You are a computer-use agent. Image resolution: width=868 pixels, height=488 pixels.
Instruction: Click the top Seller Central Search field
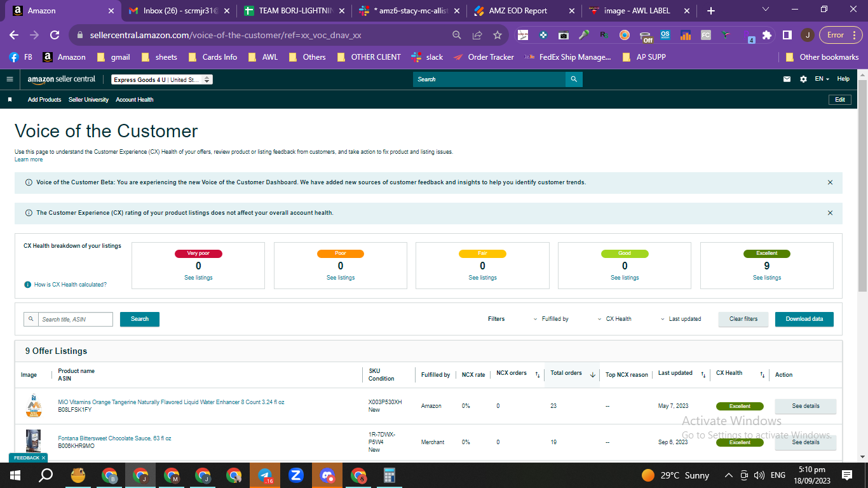(x=489, y=79)
